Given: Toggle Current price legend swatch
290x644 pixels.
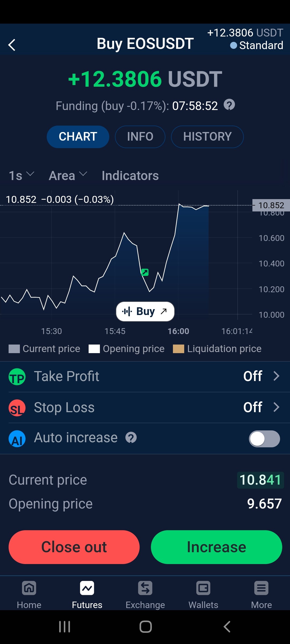Looking at the screenshot, I should (14, 349).
